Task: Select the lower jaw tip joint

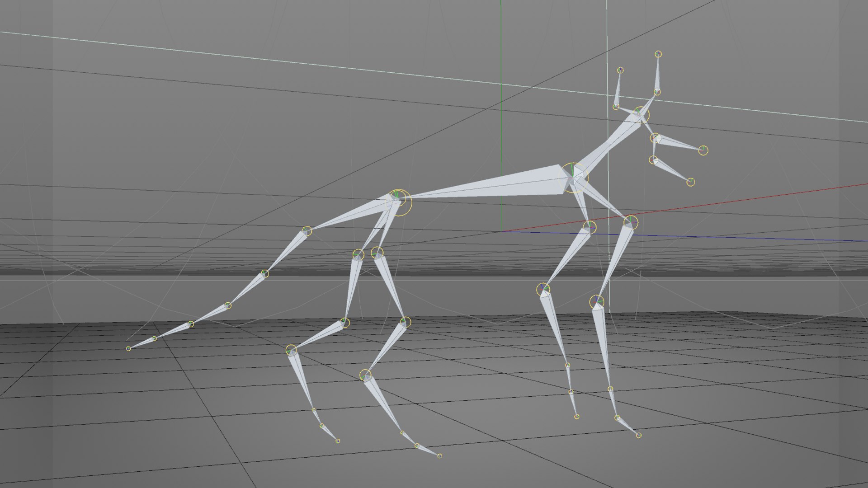Action: (690, 182)
